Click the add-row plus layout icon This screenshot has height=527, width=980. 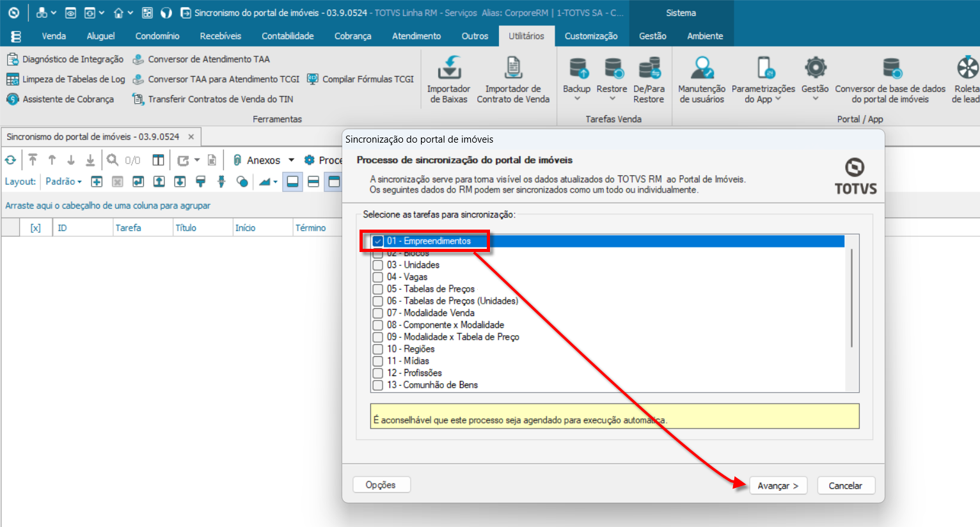(97, 182)
